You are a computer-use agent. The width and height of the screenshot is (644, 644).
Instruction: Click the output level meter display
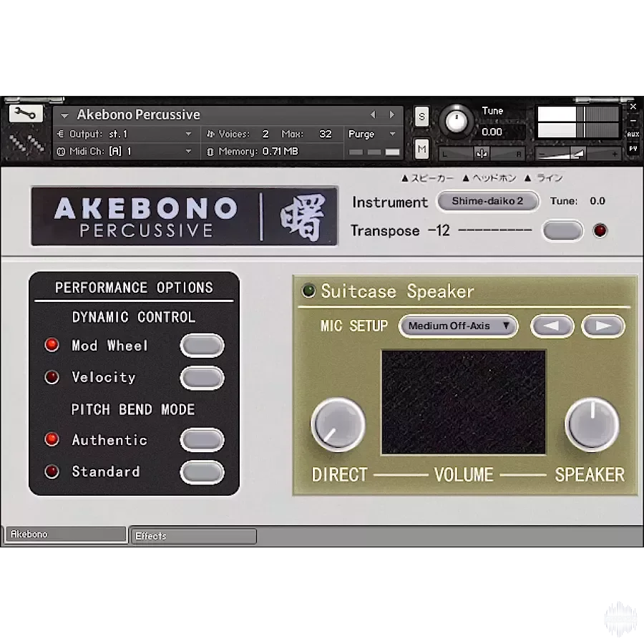[x=578, y=122]
